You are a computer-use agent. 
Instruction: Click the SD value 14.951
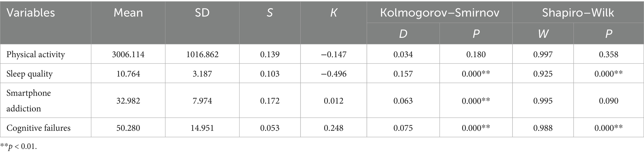(202, 128)
